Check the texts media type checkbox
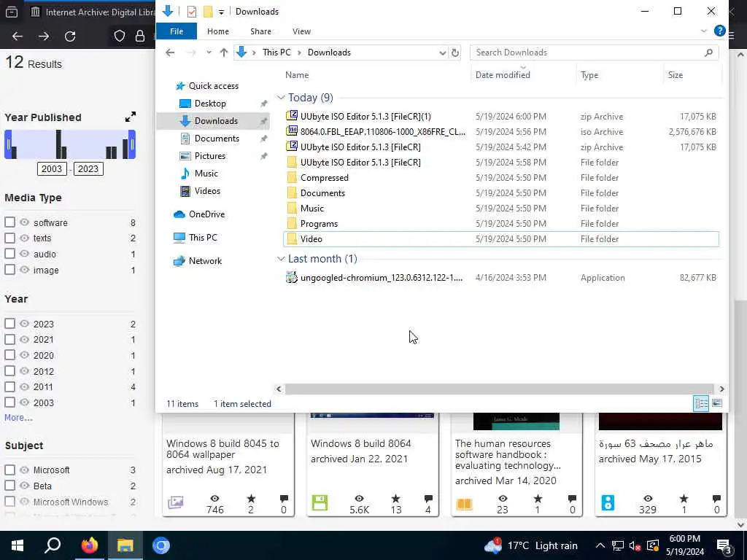This screenshot has height=560, width=747. (9, 238)
